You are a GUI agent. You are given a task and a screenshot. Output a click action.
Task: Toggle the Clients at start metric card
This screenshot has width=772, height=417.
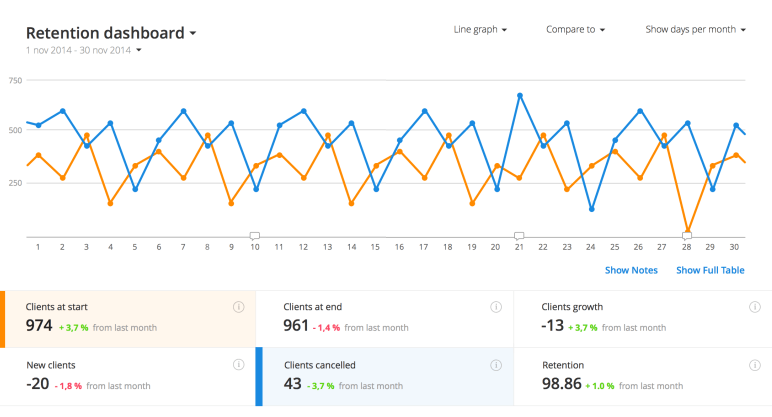pyautogui.click(x=128, y=319)
